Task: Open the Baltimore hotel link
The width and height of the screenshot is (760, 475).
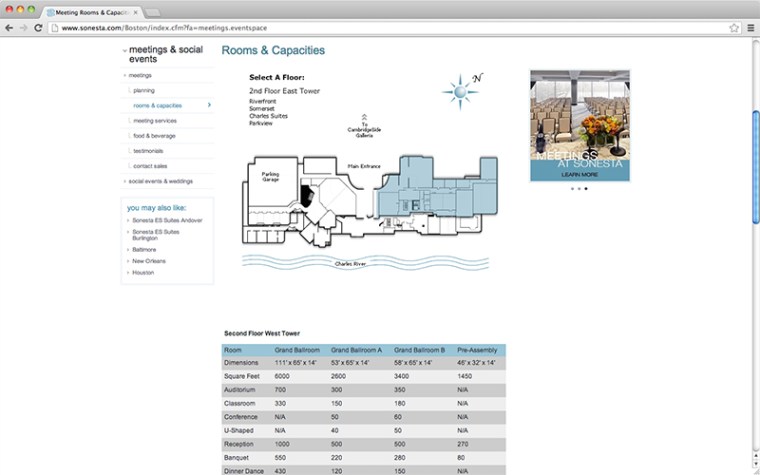Action: point(144,250)
